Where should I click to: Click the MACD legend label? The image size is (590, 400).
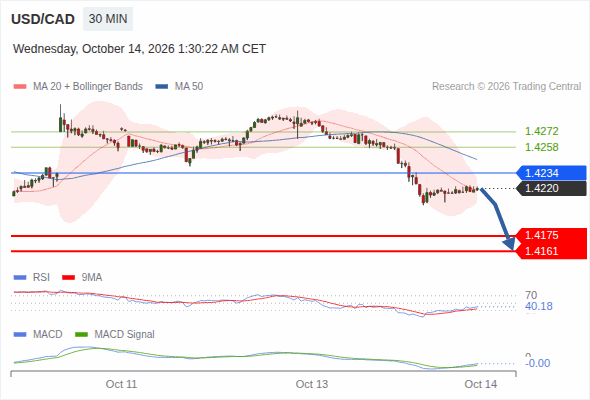tap(48, 335)
